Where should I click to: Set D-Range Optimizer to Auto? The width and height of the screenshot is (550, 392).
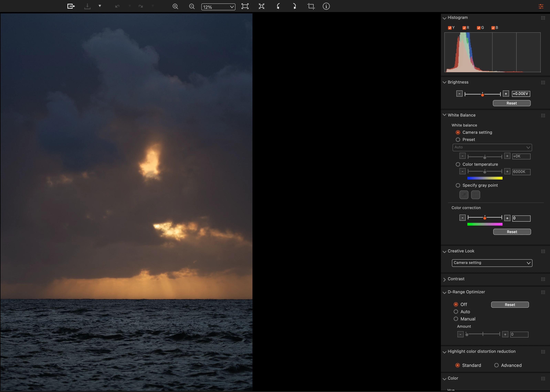click(456, 312)
